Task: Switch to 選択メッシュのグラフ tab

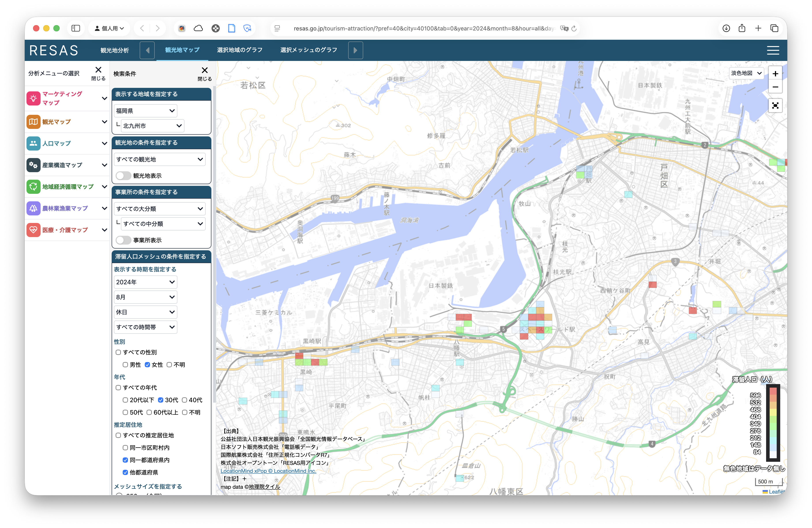Action: pos(308,50)
